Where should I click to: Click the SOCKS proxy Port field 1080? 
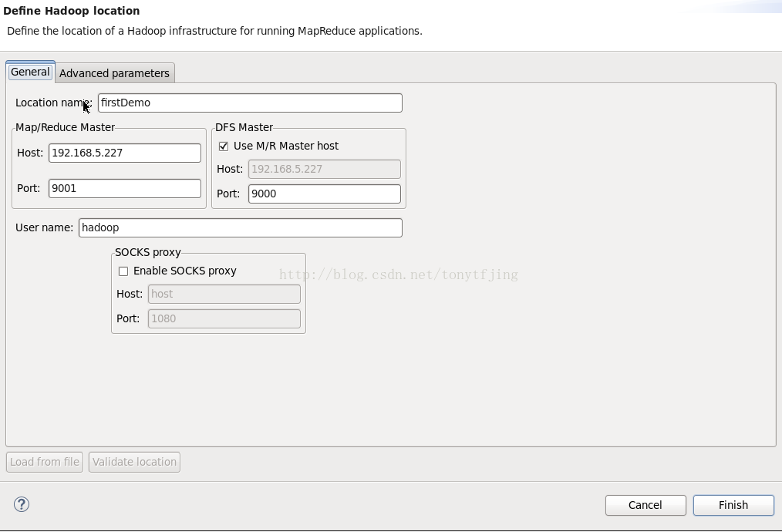pyautogui.click(x=224, y=318)
